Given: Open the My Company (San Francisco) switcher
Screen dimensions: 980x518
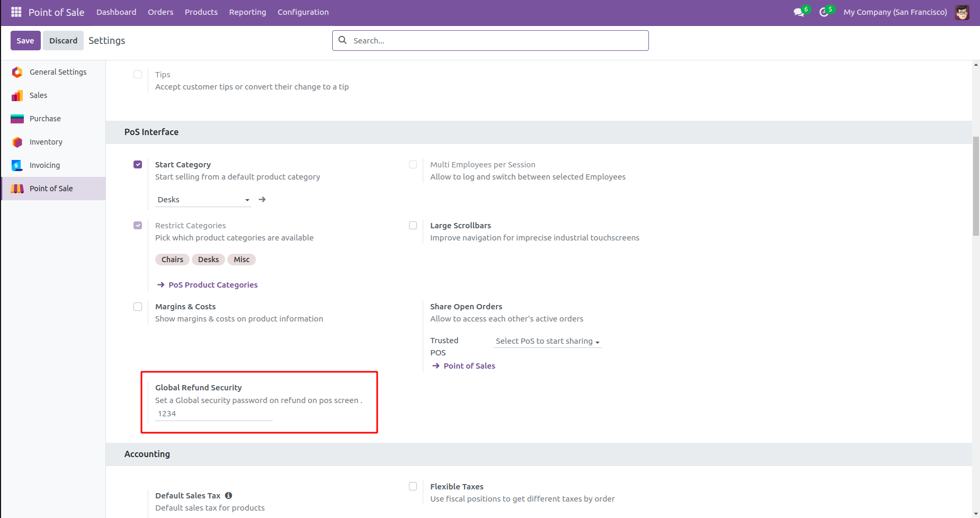Looking at the screenshot, I should point(895,12).
